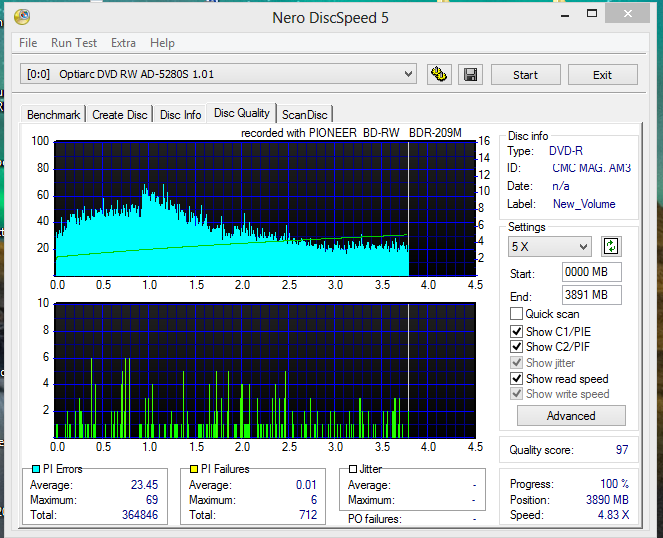Select the Disc Quality tab
The width and height of the screenshot is (663, 538).
[241, 113]
